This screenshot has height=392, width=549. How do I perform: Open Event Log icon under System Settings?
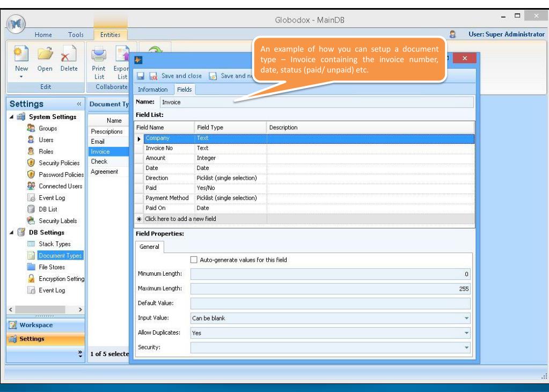31,197
